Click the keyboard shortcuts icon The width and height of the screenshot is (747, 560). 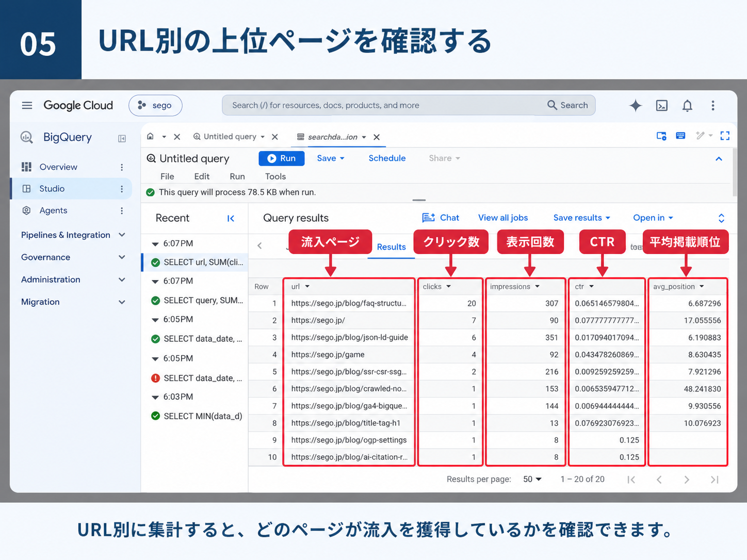point(680,136)
